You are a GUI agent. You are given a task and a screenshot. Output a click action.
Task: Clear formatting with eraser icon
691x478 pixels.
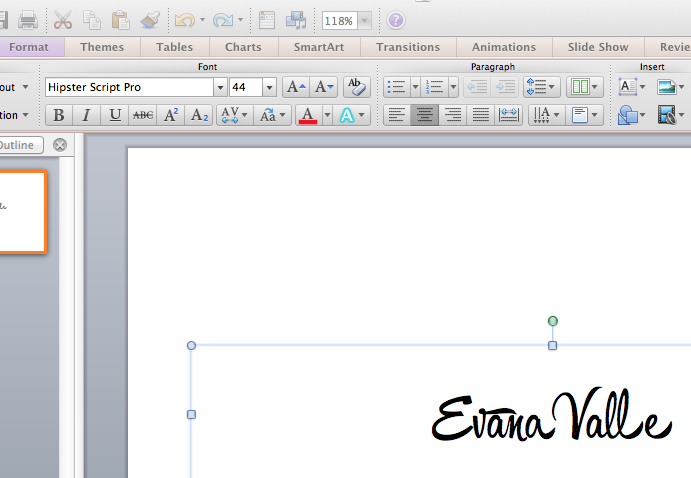pyautogui.click(x=357, y=87)
